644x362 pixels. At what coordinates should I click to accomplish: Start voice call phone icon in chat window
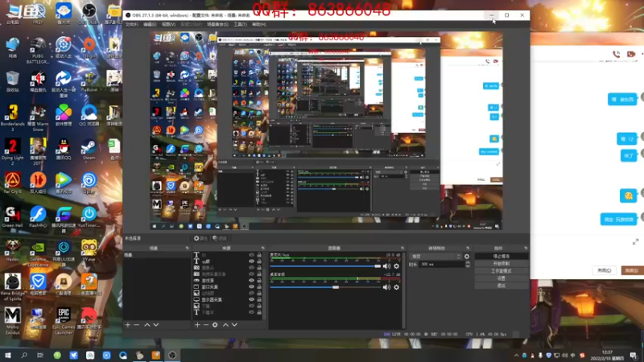coord(616,54)
